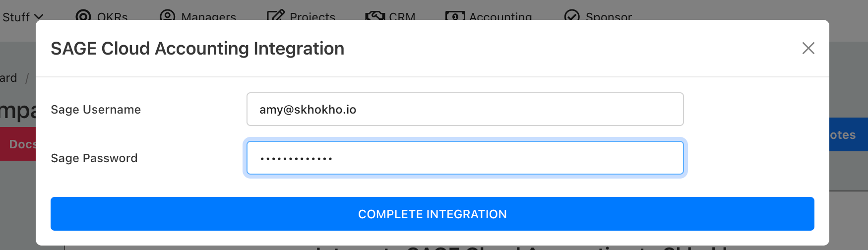Follow the Dashboard breadcrumb link
868x250 pixels.
pos(8,78)
